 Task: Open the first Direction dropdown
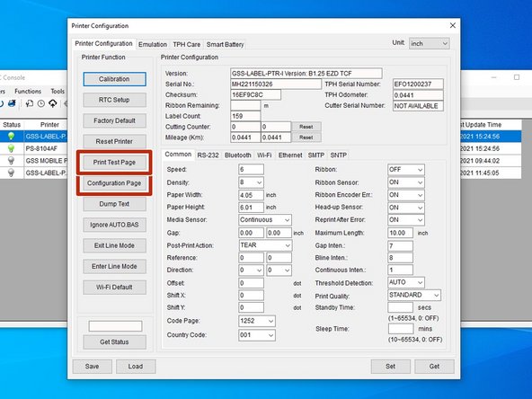(x=251, y=270)
